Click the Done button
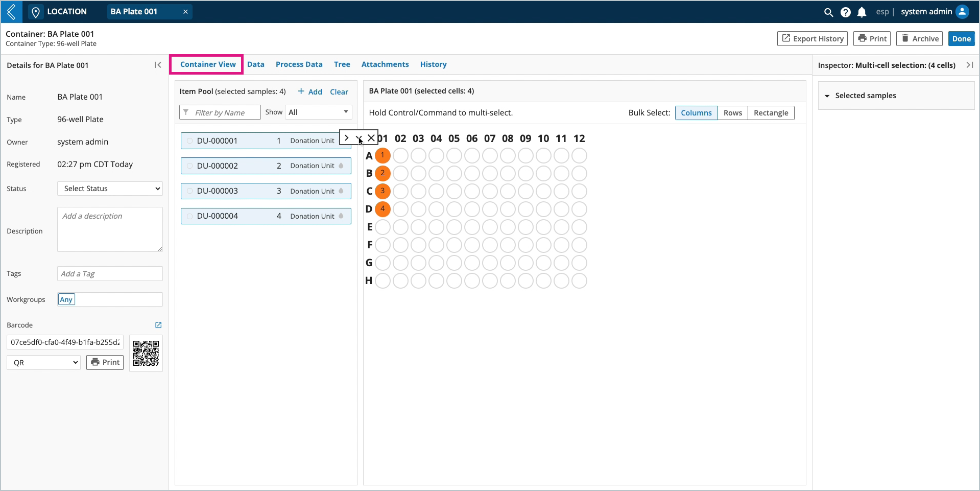The height and width of the screenshot is (491, 980). [x=962, y=38]
